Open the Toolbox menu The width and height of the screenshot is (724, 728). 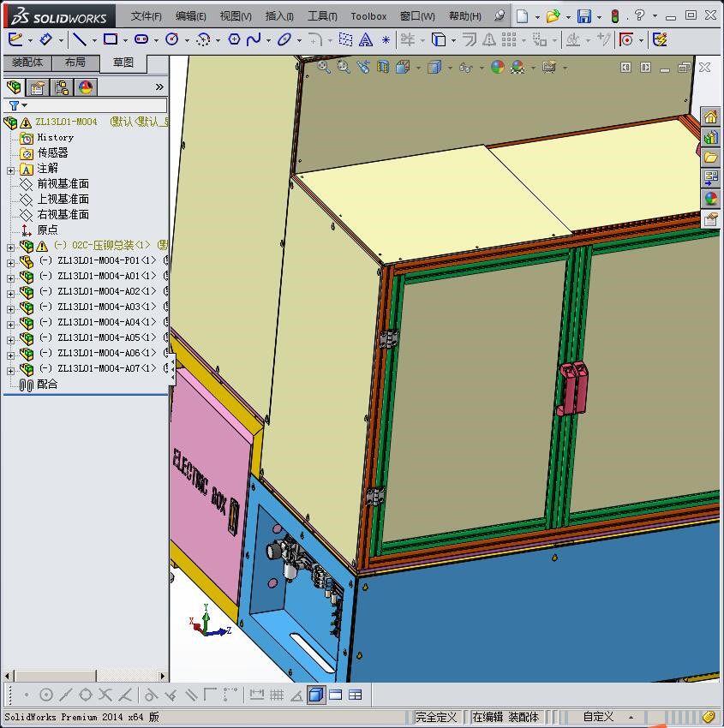coord(368,16)
